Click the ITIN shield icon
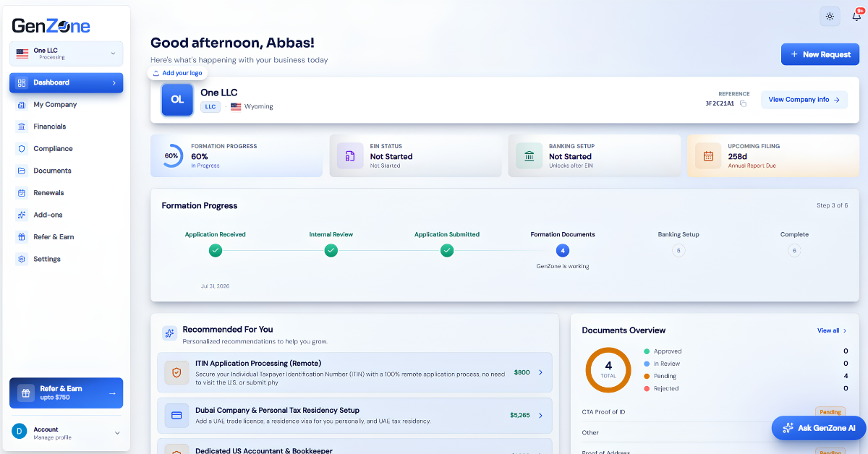Image resolution: width=868 pixels, height=454 pixels. pos(176,372)
